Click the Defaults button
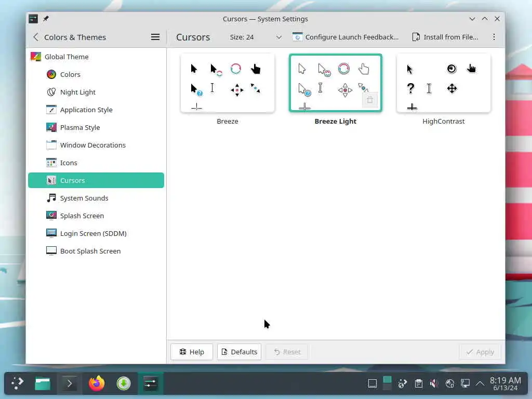 pyautogui.click(x=239, y=352)
